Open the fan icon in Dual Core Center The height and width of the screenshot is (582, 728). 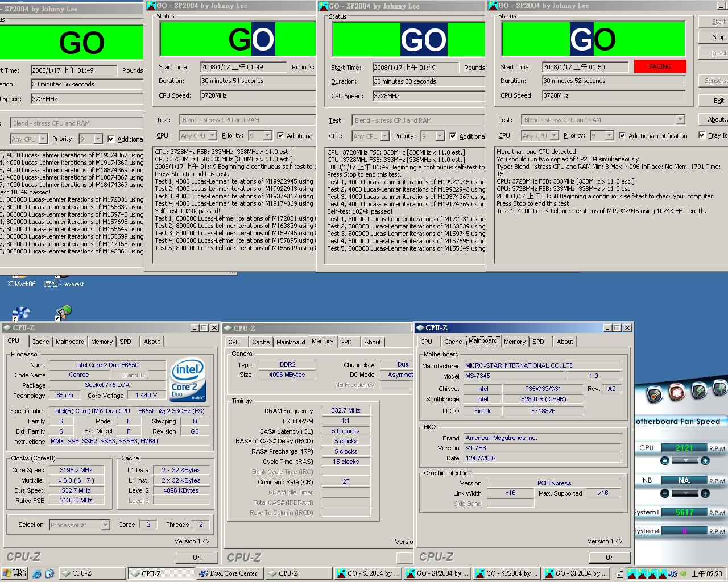677,392
